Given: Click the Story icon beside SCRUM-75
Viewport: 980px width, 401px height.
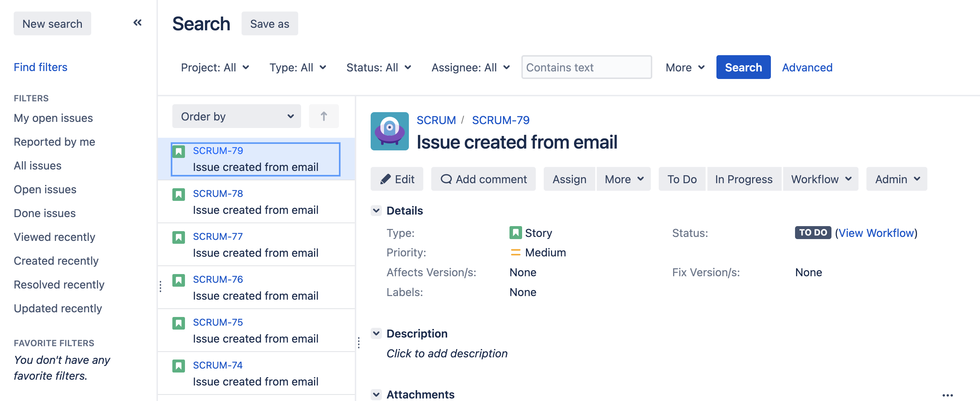Looking at the screenshot, I should click(178, 323).
